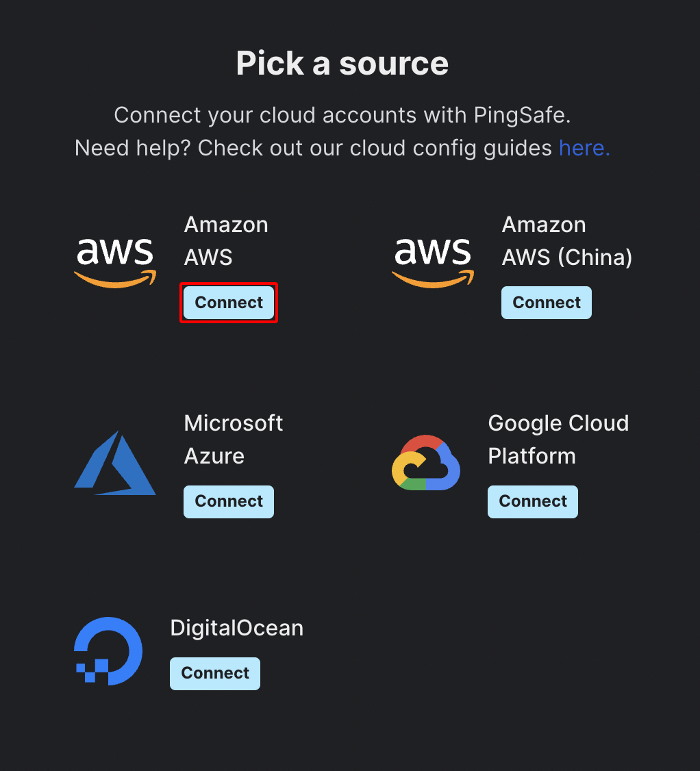Click the 'Amazon AWS' source label
The height and width of the screenshot is (771, 700).
(x=226, y=241)
